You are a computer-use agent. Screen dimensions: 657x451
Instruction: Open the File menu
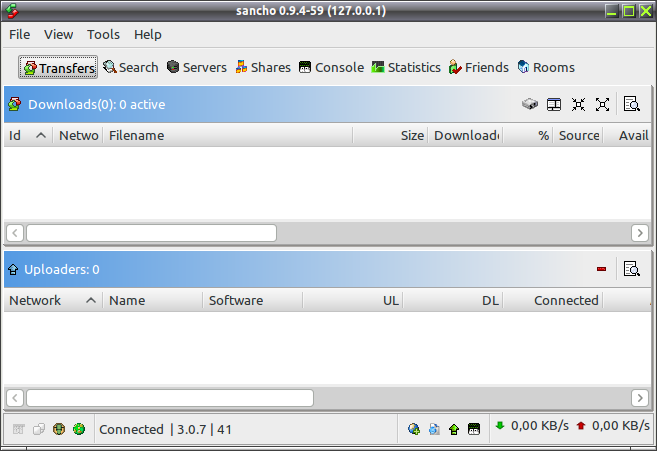tap(20, 34)
